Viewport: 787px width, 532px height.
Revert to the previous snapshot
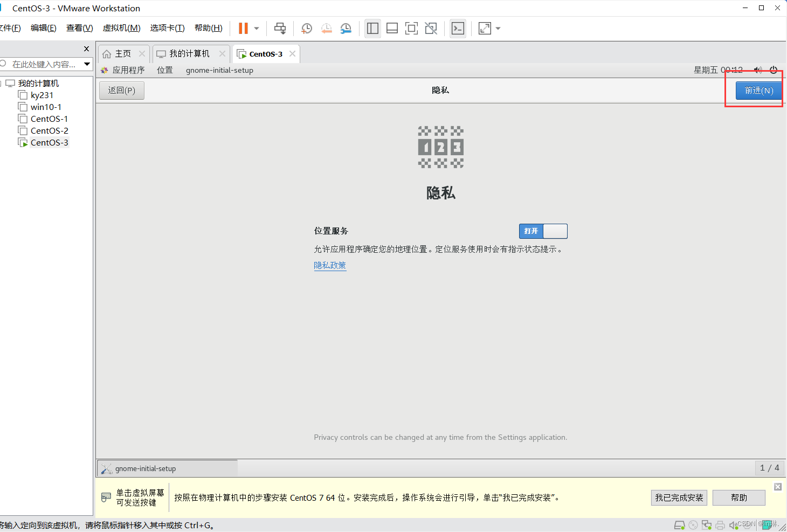click(326, 29)
